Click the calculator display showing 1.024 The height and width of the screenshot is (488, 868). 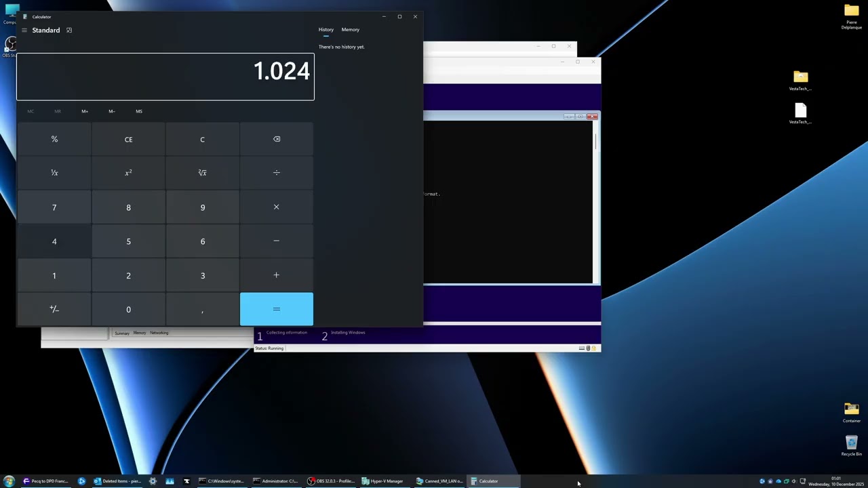(165, 76)
